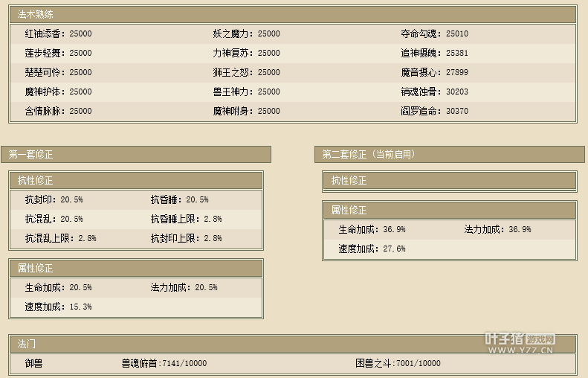Click the 兽魂俯首 7141/10000 progress value
The height and width of the screenshot is (378, 588).
click(x=164, y=364)
